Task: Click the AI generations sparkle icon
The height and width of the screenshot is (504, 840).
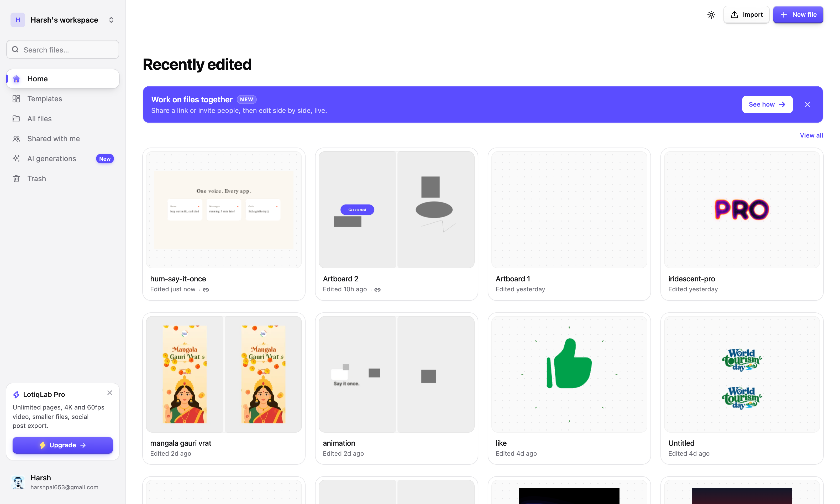Action: click(x=16, y=159)
